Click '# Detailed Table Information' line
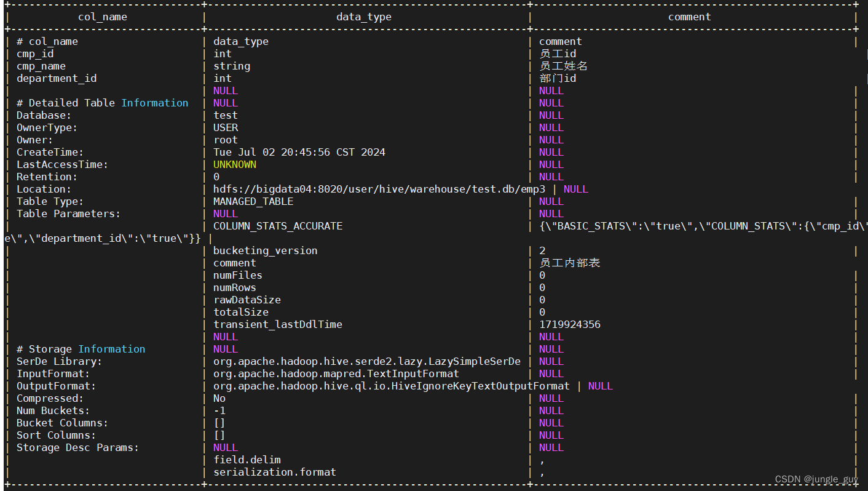The image size is (868, 491). [103, 103]
